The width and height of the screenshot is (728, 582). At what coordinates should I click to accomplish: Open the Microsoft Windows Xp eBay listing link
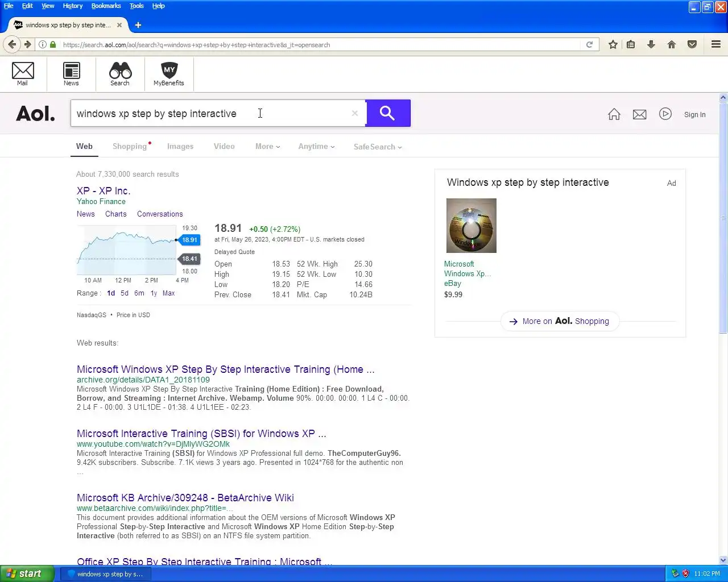tap(467, 269)
